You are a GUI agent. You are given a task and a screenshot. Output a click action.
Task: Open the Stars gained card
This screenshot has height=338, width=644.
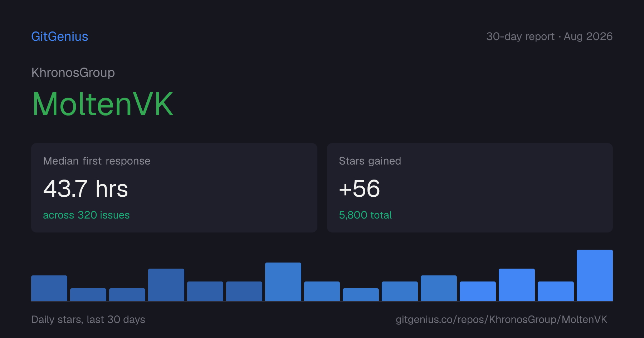pyautogui.click(x=470, y=188)
